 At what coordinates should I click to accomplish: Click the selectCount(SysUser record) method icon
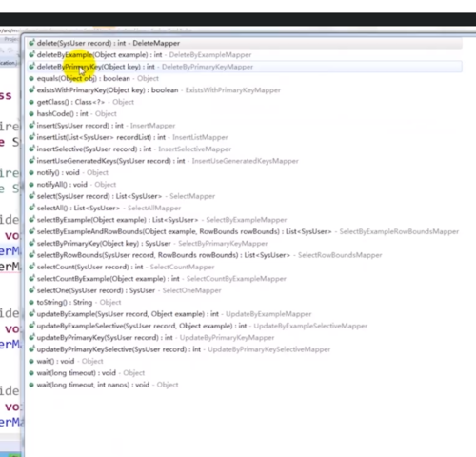31,267
